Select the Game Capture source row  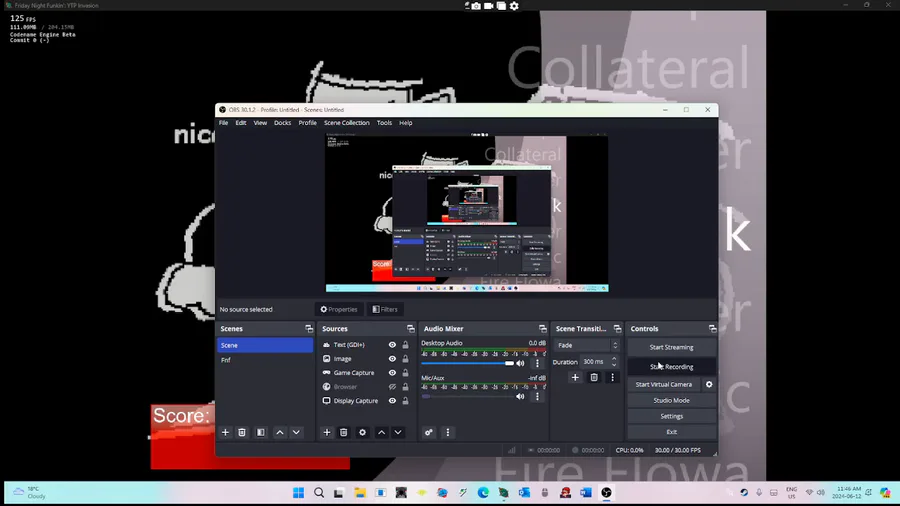[366, 373]
